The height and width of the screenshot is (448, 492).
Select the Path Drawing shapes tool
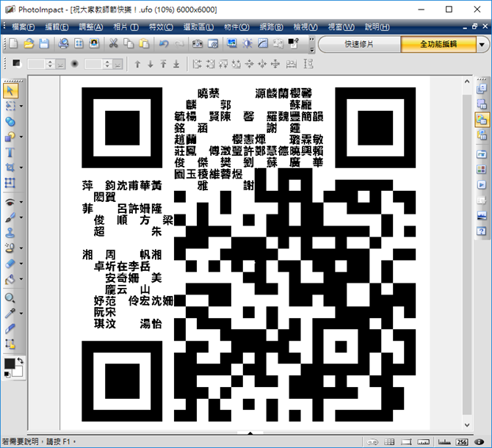[x=10, y=137]
